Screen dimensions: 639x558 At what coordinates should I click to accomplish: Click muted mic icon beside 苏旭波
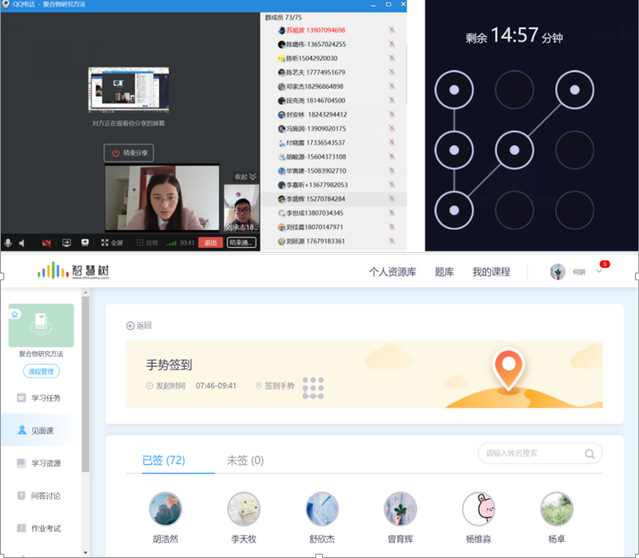pyautogui.click(x=391, y=31)
